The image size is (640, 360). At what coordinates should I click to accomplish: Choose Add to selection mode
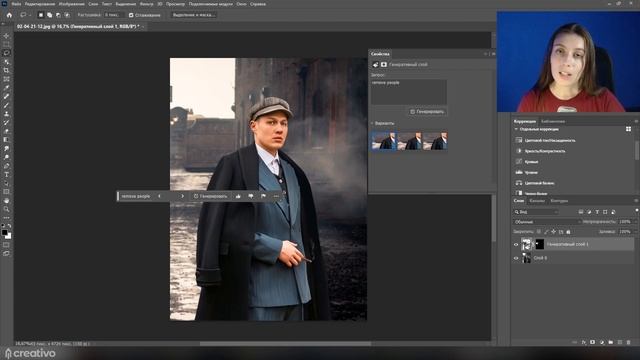49,15
